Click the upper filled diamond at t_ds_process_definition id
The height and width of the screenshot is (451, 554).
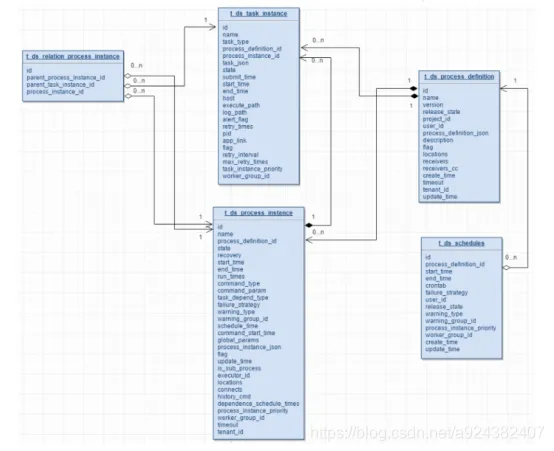pos(413,88)
